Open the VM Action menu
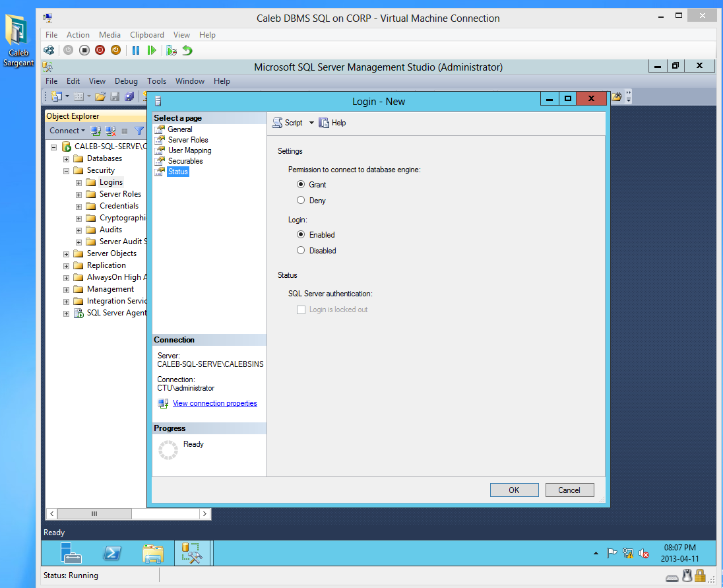The image size is (723, 588). point(78,35)
